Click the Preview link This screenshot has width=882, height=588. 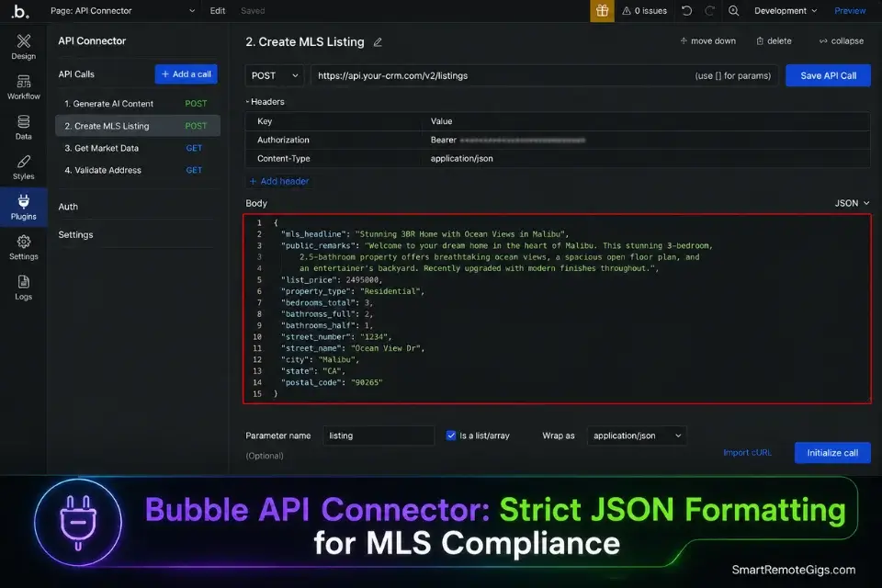[850, 11]
